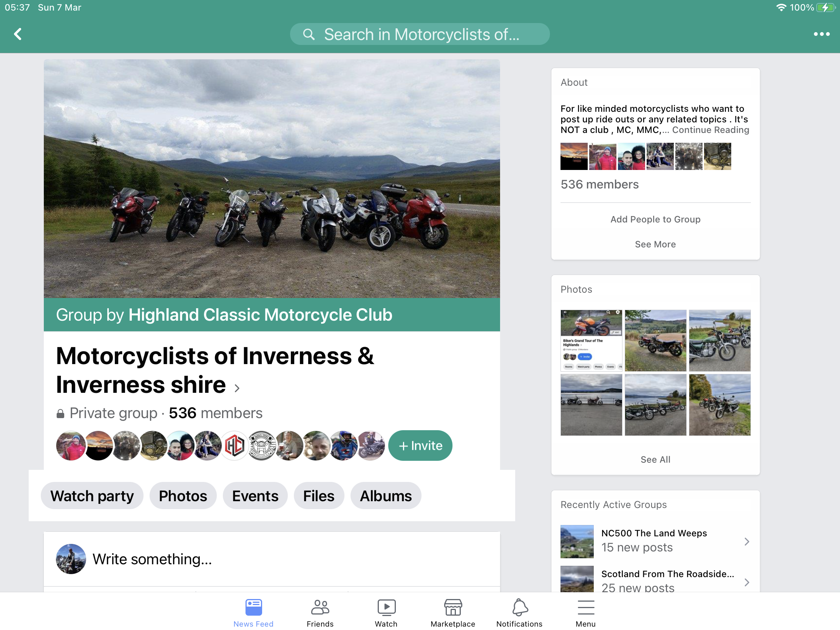
Task: Switch to the Albums tab
Action: coord(386,496)
